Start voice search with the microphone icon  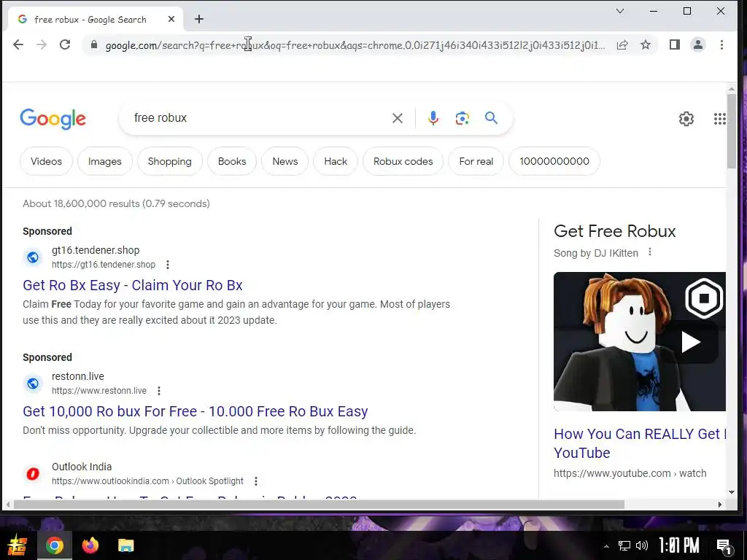click(433, 118)
